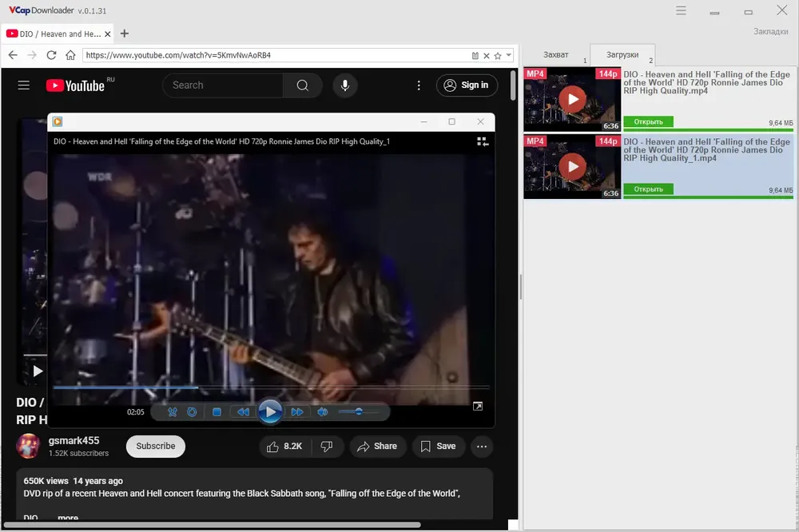Adjust the media player volume slider
799x532 pixels.
click(x=359, y=411)
